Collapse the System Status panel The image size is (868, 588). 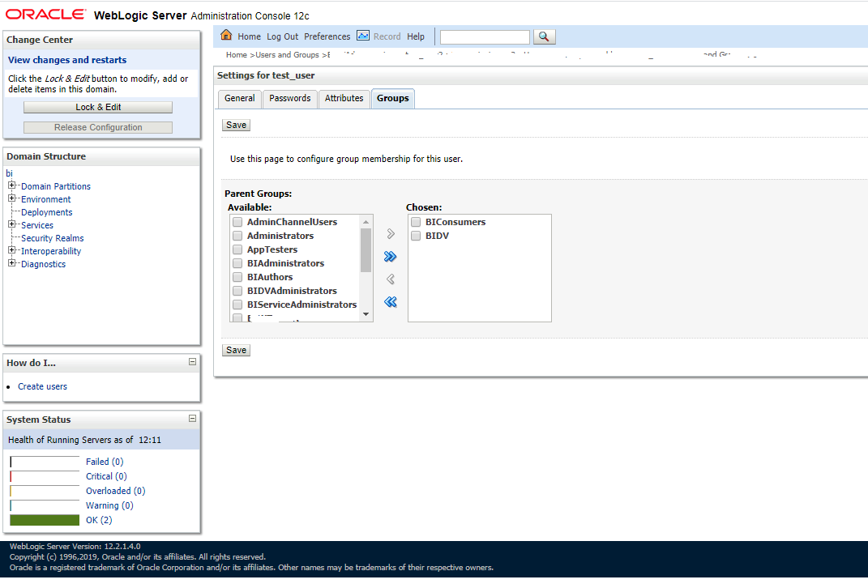click(x=193, y=419)
